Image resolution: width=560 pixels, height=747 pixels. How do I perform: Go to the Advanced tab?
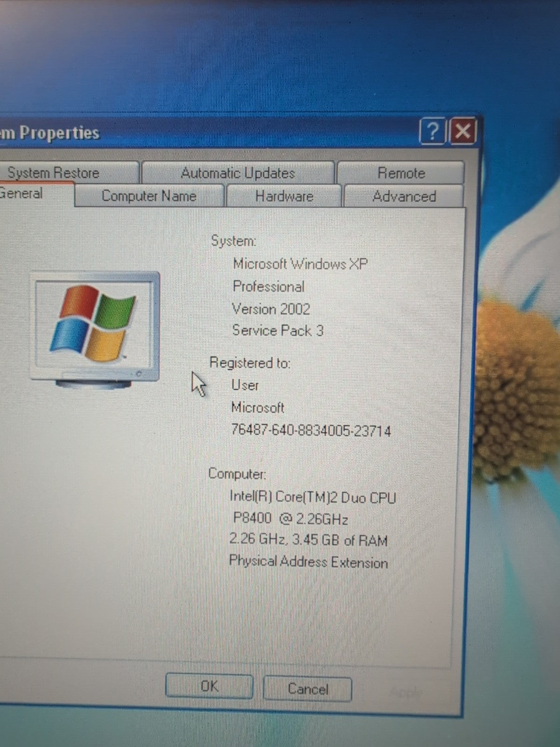point(404,196)
